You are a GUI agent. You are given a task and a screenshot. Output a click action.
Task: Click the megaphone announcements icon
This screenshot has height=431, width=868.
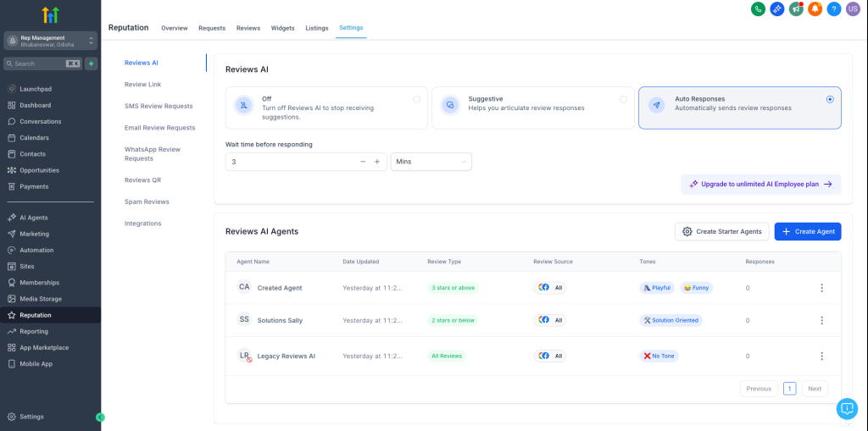point(796,8)
